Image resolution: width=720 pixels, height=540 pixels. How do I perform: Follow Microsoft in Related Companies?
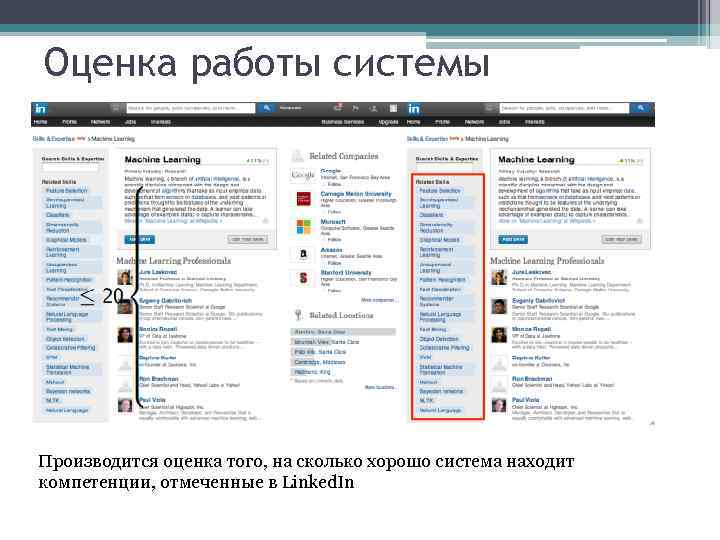(334, 240)
